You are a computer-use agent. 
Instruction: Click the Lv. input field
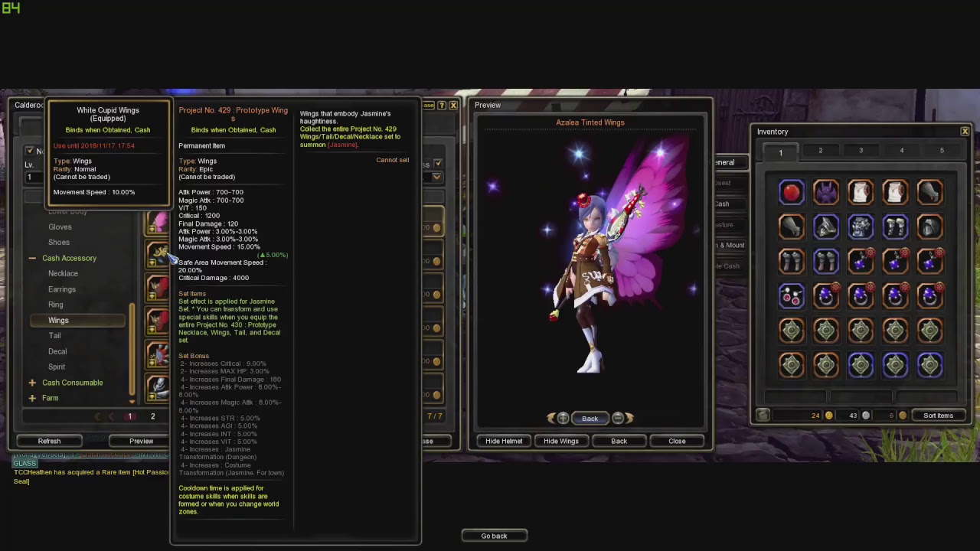pos(34,178)
